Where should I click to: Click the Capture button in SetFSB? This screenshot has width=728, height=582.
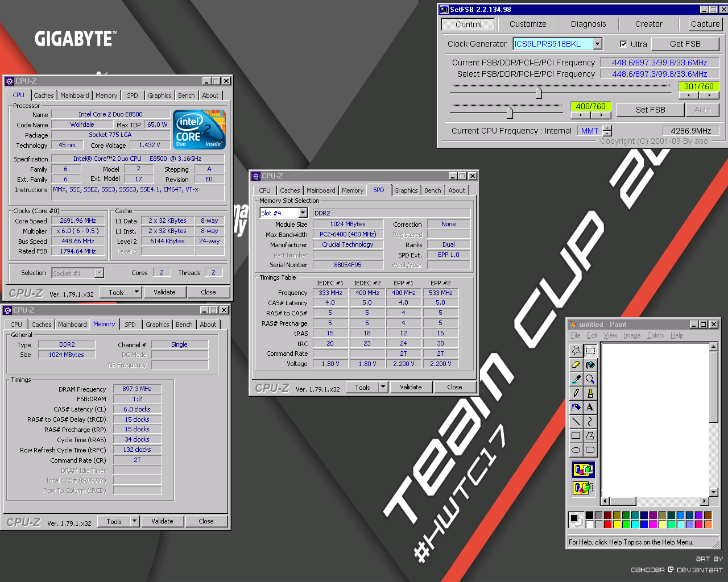click(705, 24)
